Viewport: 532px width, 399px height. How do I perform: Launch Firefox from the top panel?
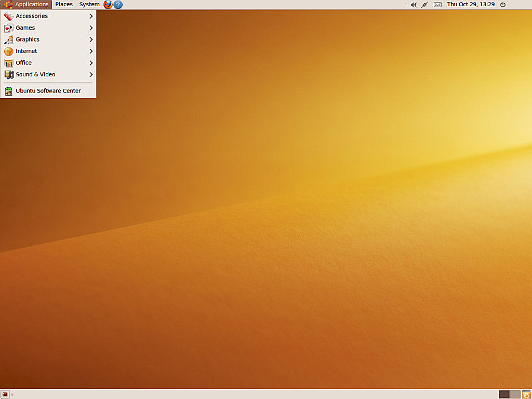(108, 5)
